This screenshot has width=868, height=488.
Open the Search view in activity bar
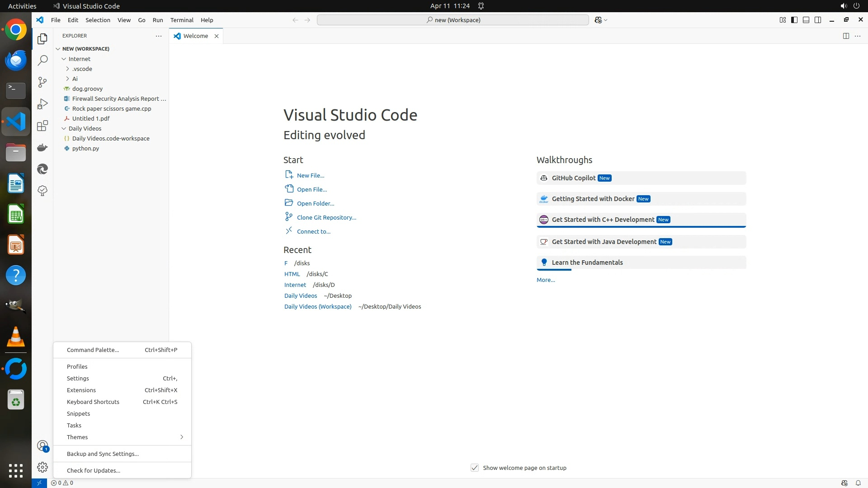[x=42, y=60]
